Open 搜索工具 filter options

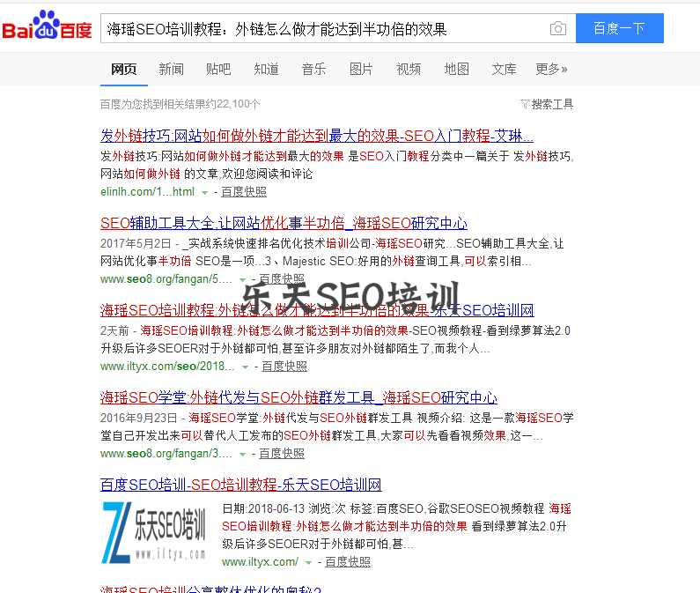(x=547, y=104)
